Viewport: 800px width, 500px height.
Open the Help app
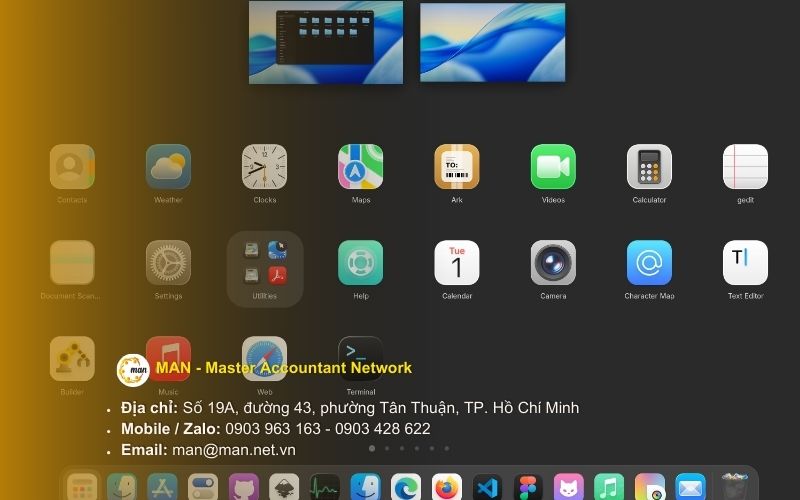pos(360,263)
